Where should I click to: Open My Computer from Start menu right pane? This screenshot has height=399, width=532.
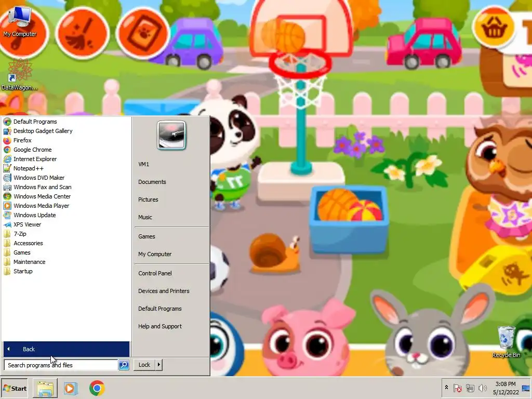[155, 254]
